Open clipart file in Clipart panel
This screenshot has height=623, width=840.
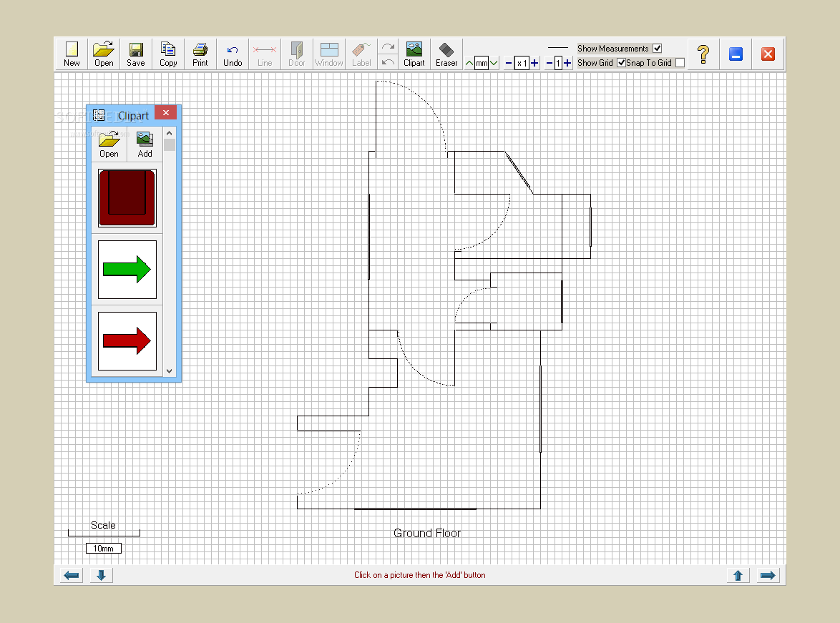tap(109, 144)
